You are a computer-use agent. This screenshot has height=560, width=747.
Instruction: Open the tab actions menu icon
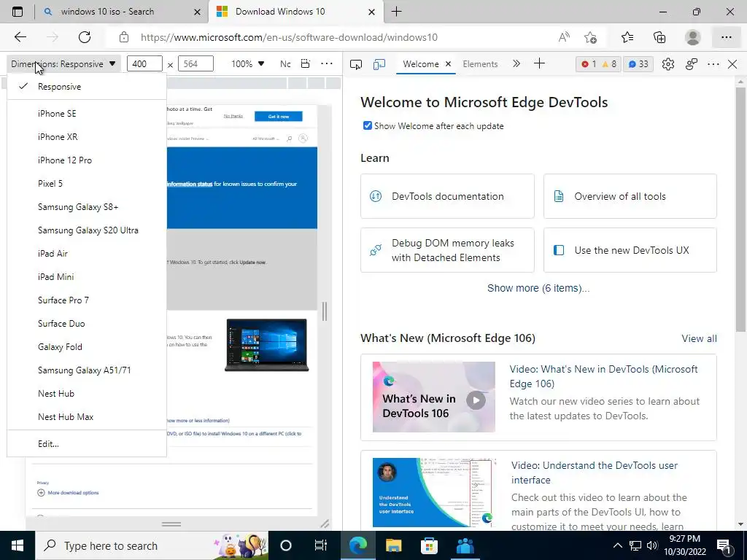pos(18,12)
